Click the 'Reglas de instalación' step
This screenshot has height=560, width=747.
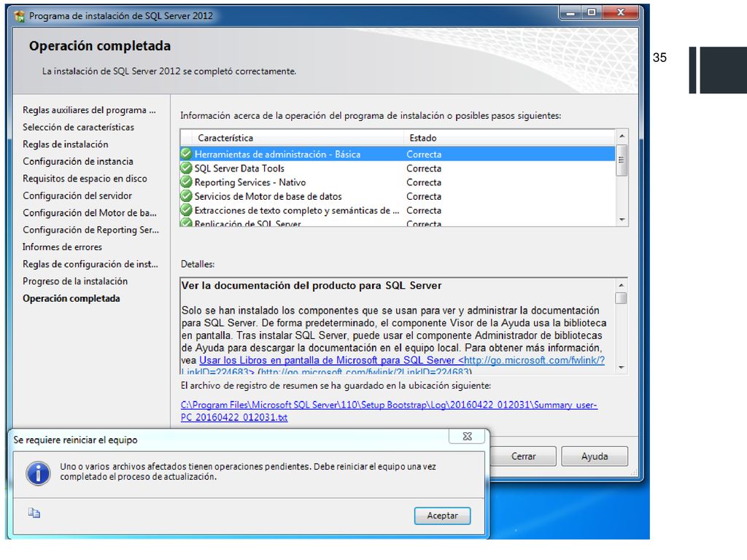(65, 144)
